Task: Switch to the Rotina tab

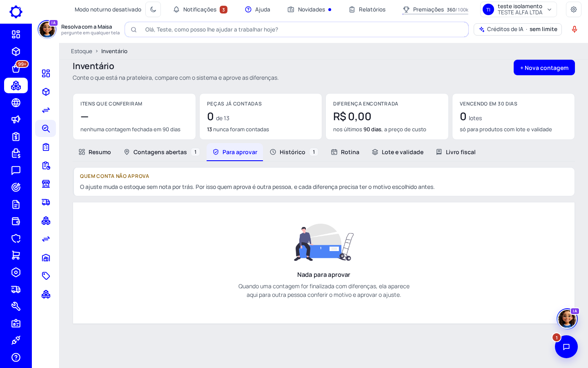Action: [345, 152]
